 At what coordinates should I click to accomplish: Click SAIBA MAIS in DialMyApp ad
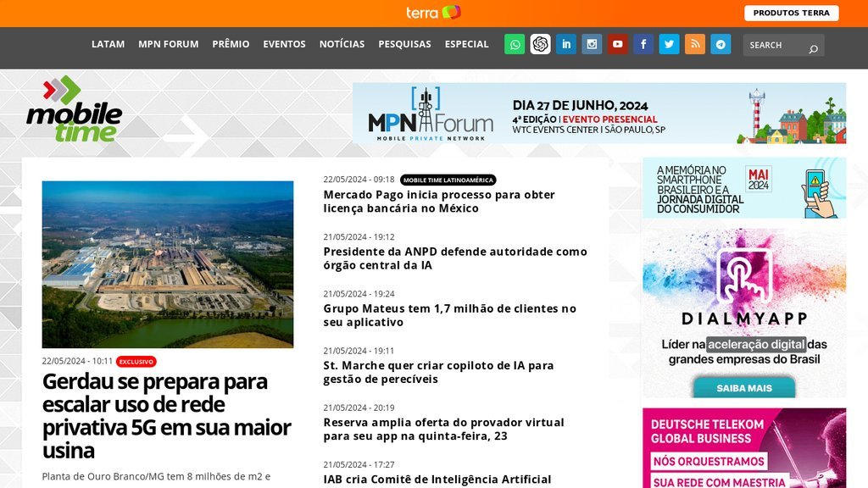tap(744, 388)
